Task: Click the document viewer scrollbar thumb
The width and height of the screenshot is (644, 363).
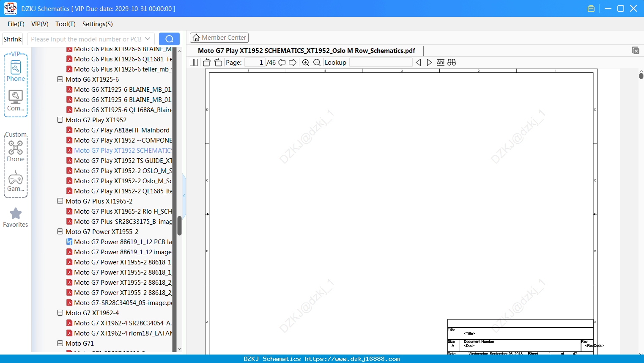Action: point(641,76)
